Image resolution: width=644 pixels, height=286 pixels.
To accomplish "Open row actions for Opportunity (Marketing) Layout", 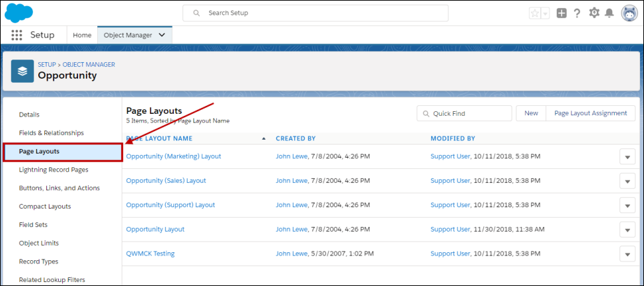I will point(627,156).
